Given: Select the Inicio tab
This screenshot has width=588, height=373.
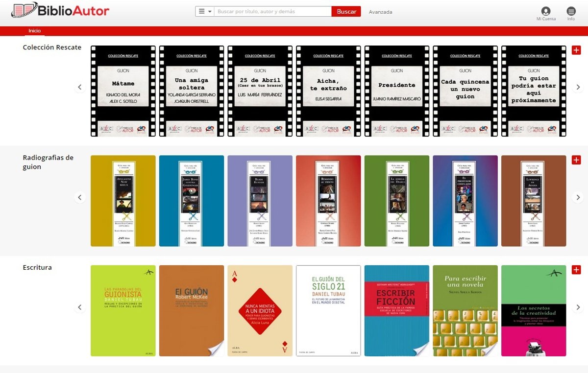Looking at the screenshot, I should (34, 31).
